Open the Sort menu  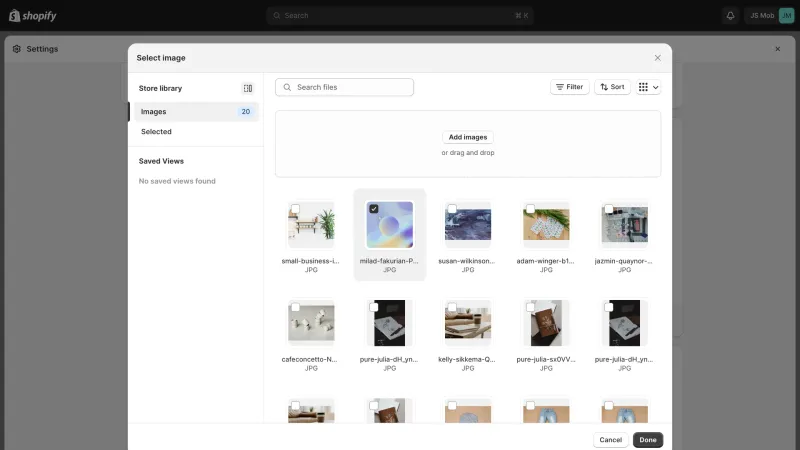(x=612, y=87)
